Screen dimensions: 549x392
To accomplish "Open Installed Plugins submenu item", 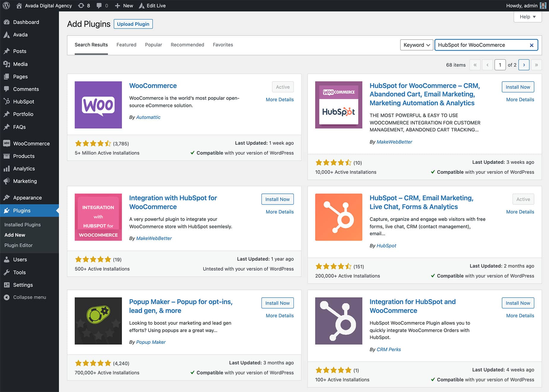I will tap(23, 225).
